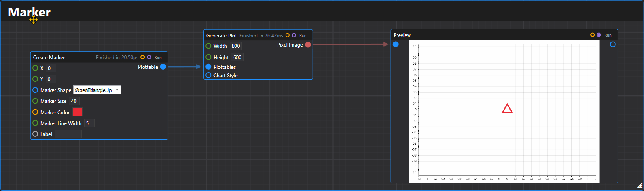Click the purple circle in Preview header

[599, 35]
